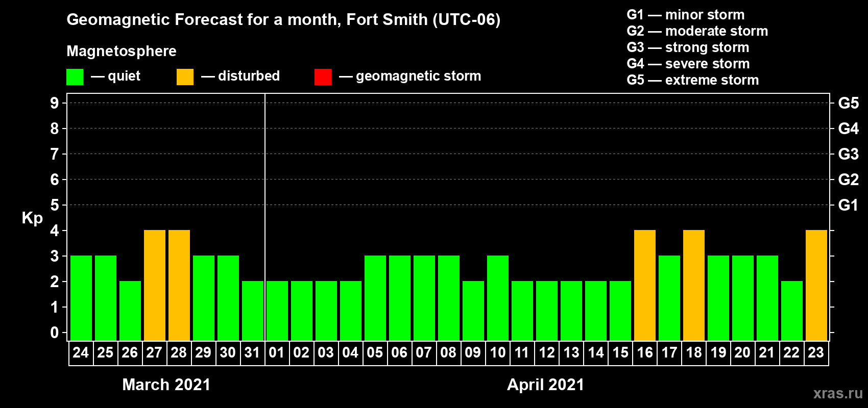
Task: Click date label '24' on the axis
Action: (81, 353)
